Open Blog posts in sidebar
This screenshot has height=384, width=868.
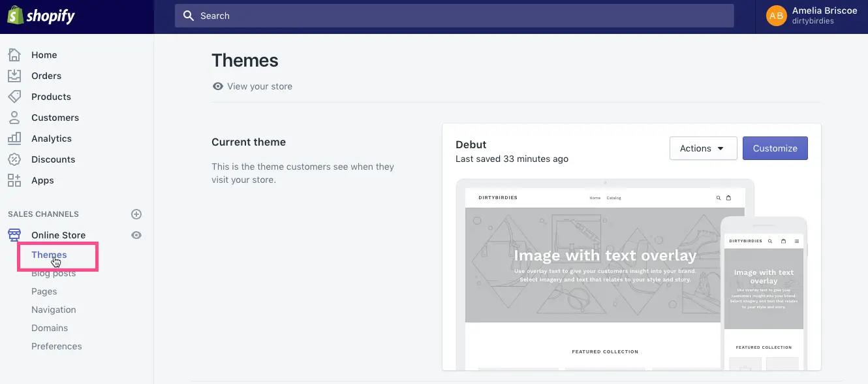click(54, 274)
